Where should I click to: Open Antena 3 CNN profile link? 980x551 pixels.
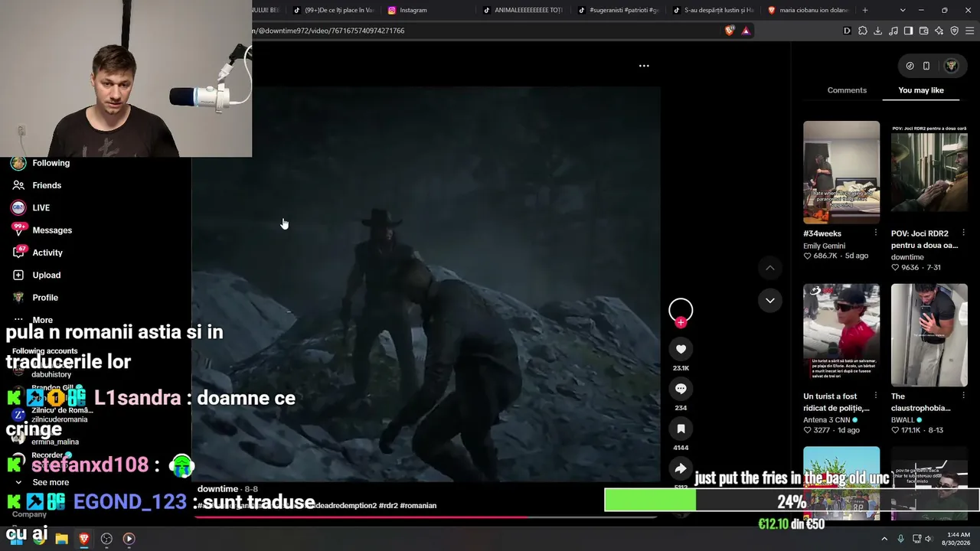tap(831, 419)
